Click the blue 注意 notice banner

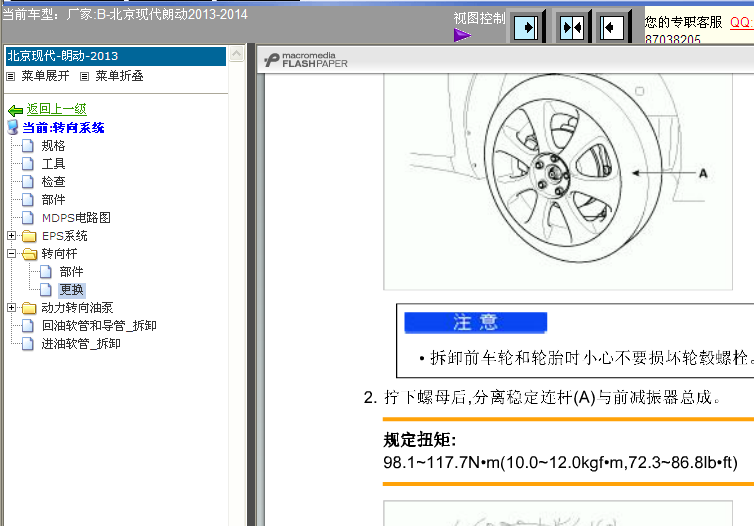point(476,322)
